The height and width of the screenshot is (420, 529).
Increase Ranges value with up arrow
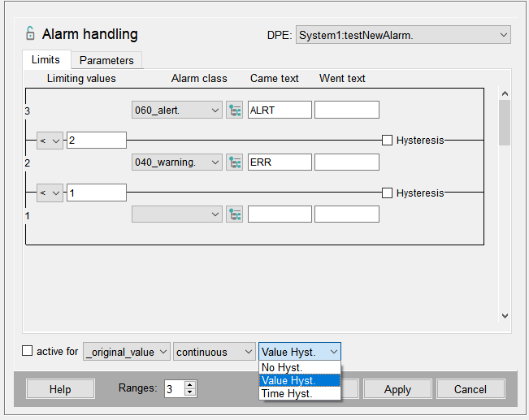pyautogui.click(x=190, y=385)
